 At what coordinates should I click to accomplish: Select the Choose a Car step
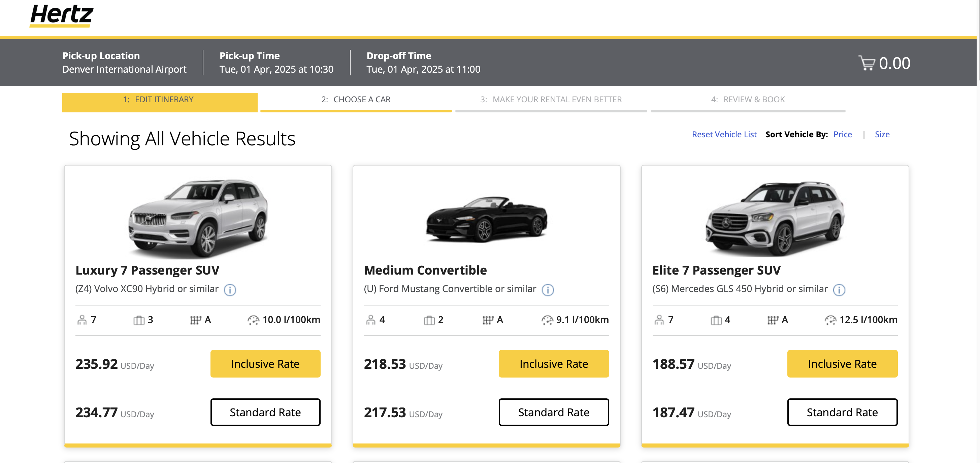point(356,102)
